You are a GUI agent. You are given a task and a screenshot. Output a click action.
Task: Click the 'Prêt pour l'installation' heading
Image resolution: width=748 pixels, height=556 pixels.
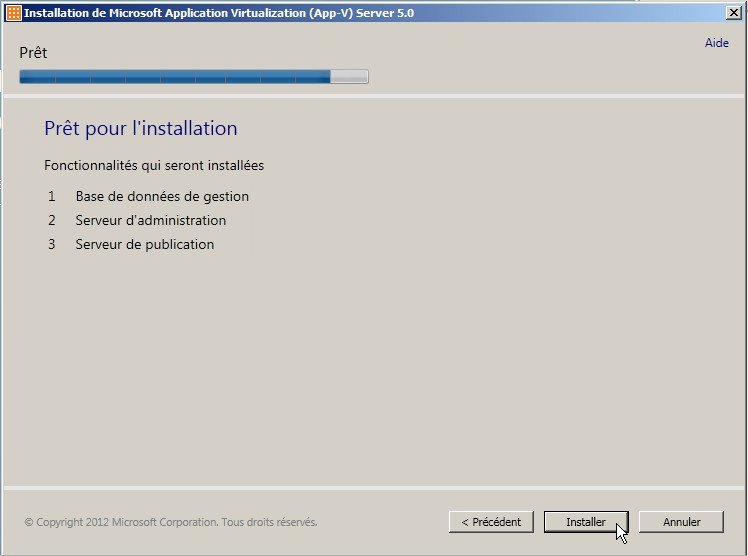tap(141, 129)
